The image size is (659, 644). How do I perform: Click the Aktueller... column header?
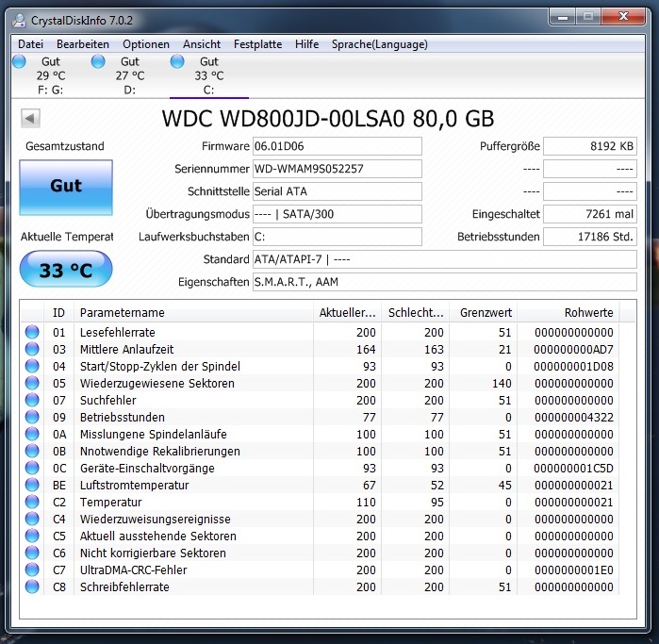(x=347, y=313)
